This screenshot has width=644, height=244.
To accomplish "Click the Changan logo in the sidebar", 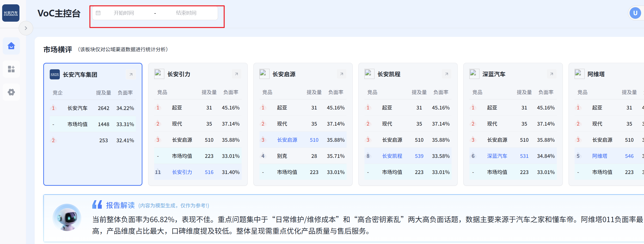I will (11, 13).
